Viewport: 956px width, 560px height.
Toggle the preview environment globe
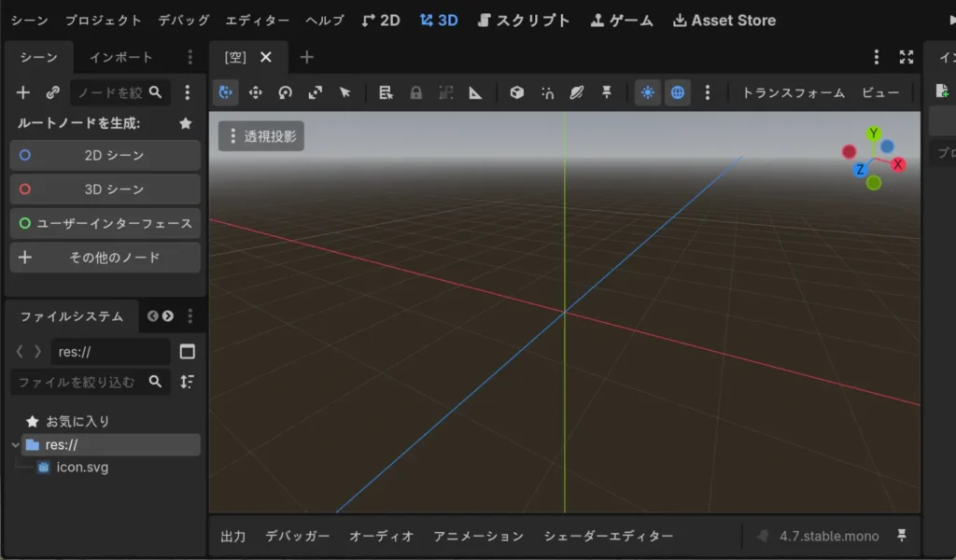point(678,92)
